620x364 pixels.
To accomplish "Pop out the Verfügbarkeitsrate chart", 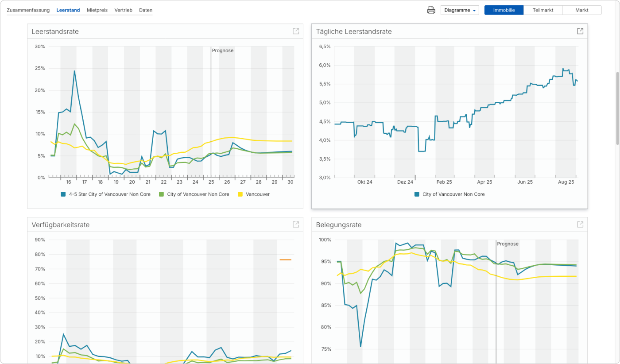I will point(296,225).
